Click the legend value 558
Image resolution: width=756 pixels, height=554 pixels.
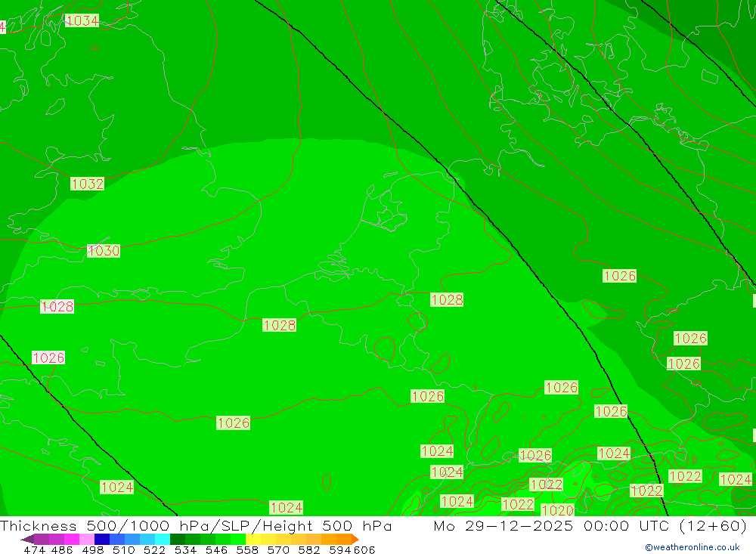pos(246,549)
